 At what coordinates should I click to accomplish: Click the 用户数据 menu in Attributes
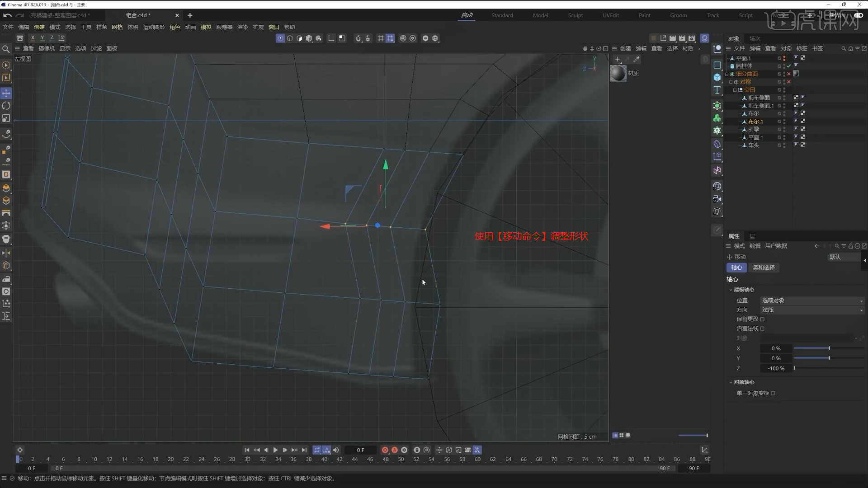coord(776,246)
